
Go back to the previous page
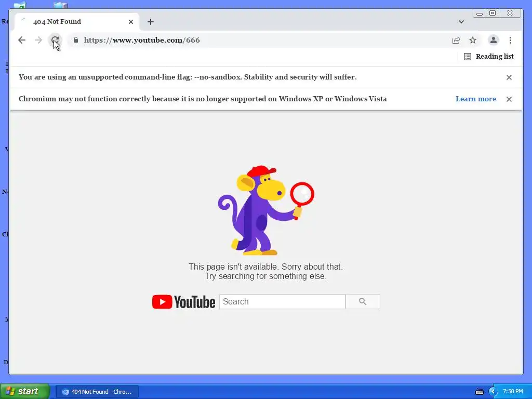(x=22, y=40)
